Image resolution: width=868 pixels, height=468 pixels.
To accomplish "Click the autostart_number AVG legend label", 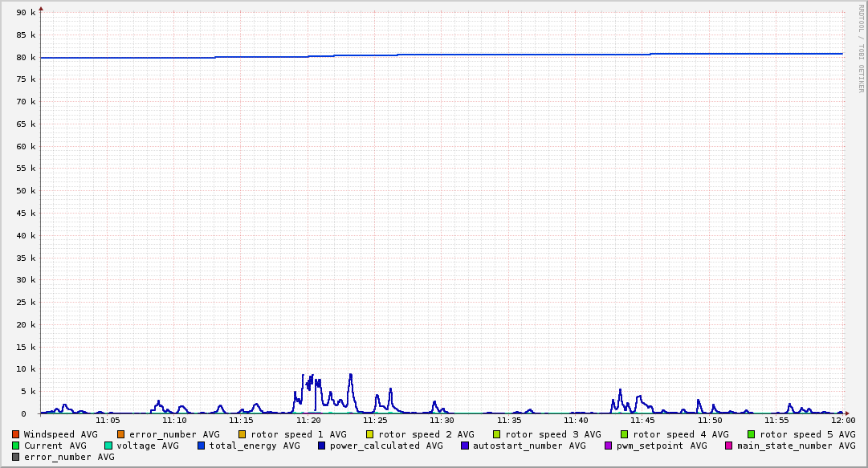I will [x=529, y=446].
